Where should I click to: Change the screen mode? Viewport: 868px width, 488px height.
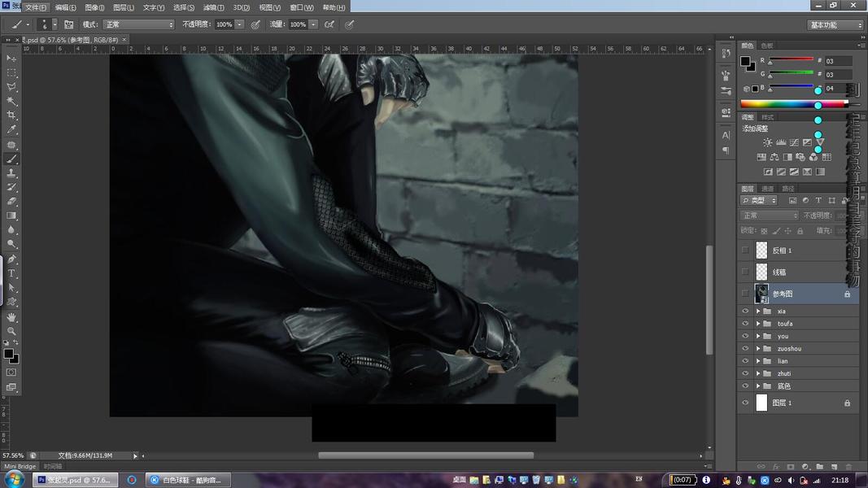11,387
